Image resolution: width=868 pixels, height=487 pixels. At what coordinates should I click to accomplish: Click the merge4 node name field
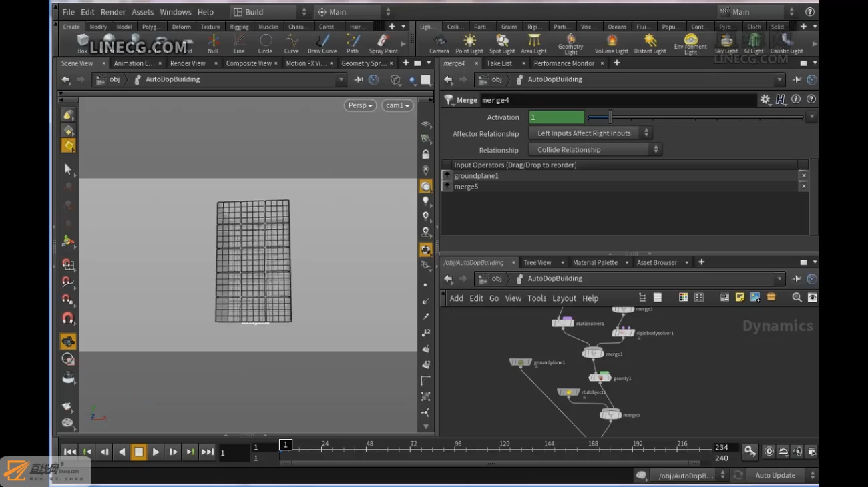618,100
